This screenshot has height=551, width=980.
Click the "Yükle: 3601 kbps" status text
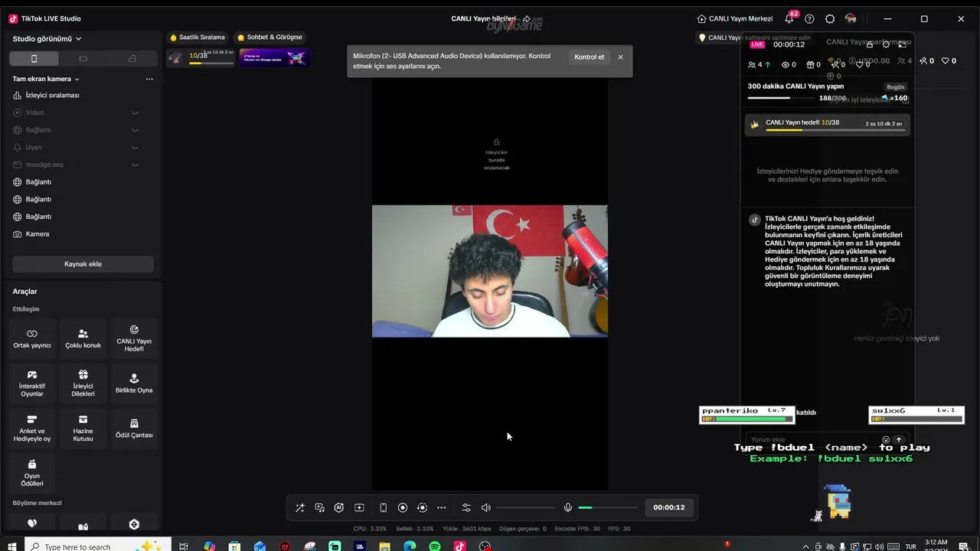pos(467,529)
